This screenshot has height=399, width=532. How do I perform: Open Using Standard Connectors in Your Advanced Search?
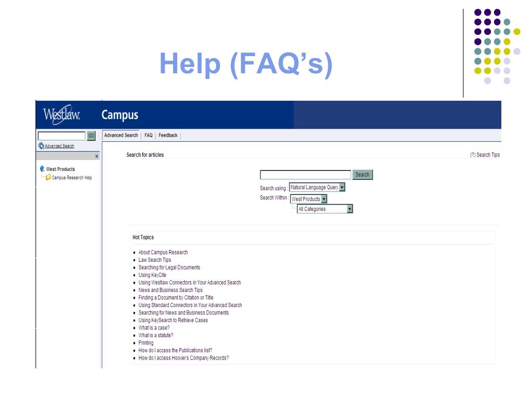coord(190,305)
